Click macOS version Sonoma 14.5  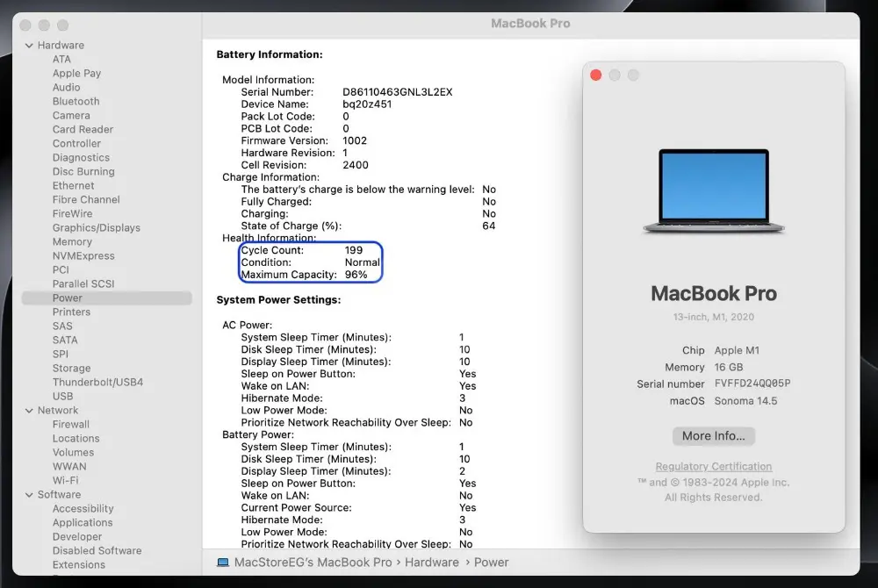[x=745, y=400]
